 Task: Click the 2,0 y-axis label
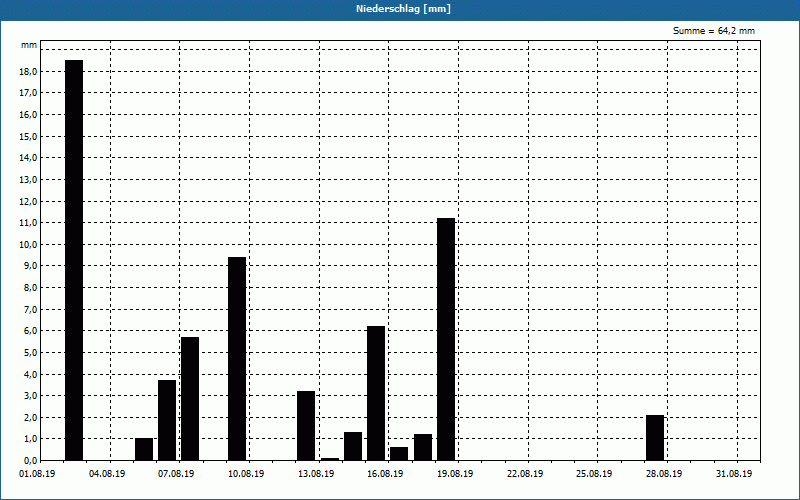pyautogui.click(x=29, y=417)
